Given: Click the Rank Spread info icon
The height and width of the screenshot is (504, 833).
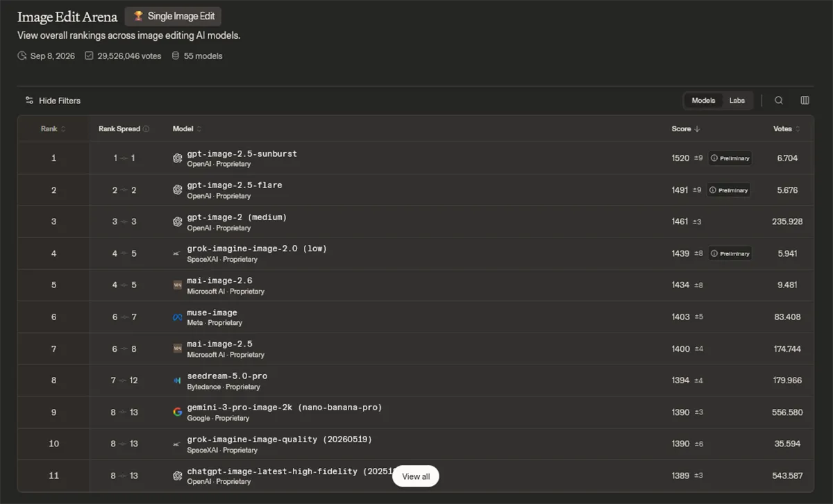Looking at the screenshot, I should [x=146, y=129].
